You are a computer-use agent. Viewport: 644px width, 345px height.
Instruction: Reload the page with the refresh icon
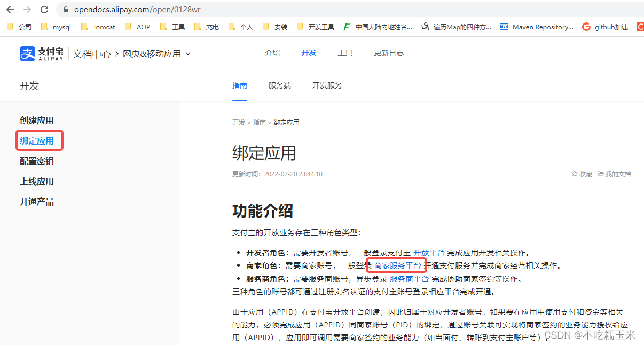coord(44,10)
